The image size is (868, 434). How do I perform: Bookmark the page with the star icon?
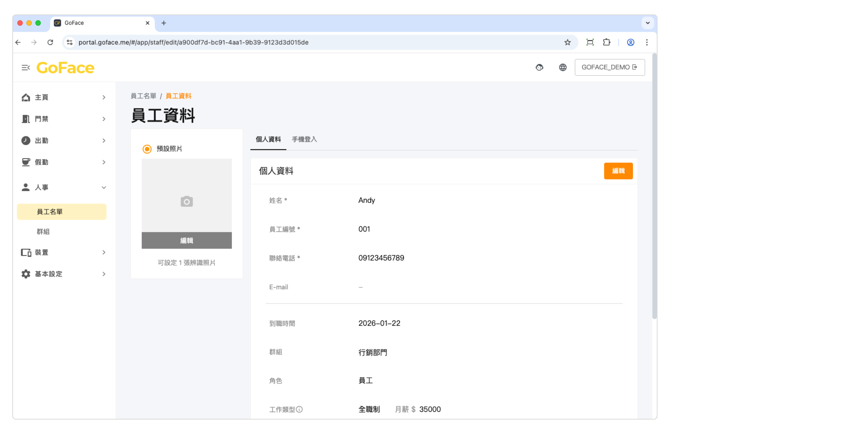(x=567, y=42)
